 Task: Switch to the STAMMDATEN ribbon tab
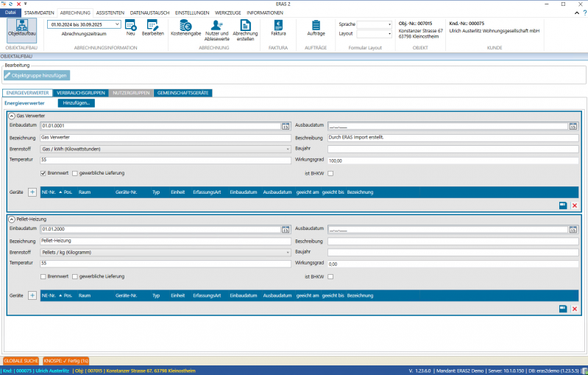(39, 13)
